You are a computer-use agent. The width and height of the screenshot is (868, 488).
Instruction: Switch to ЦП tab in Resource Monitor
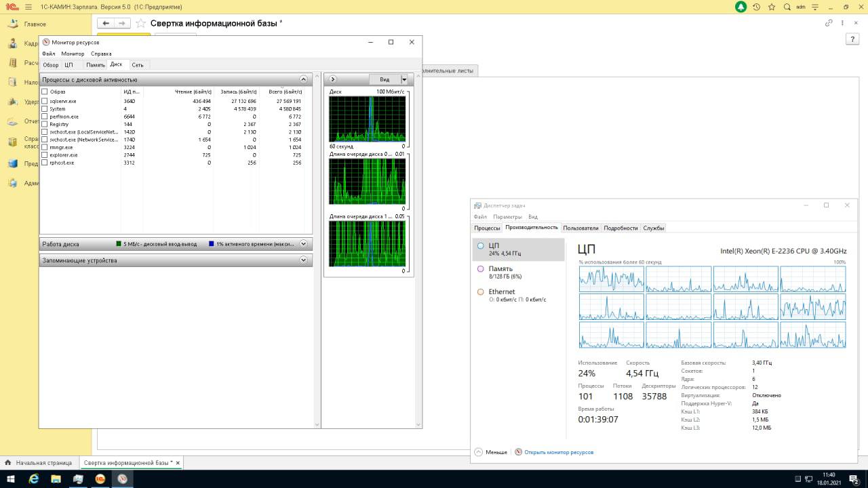(68, 65)
